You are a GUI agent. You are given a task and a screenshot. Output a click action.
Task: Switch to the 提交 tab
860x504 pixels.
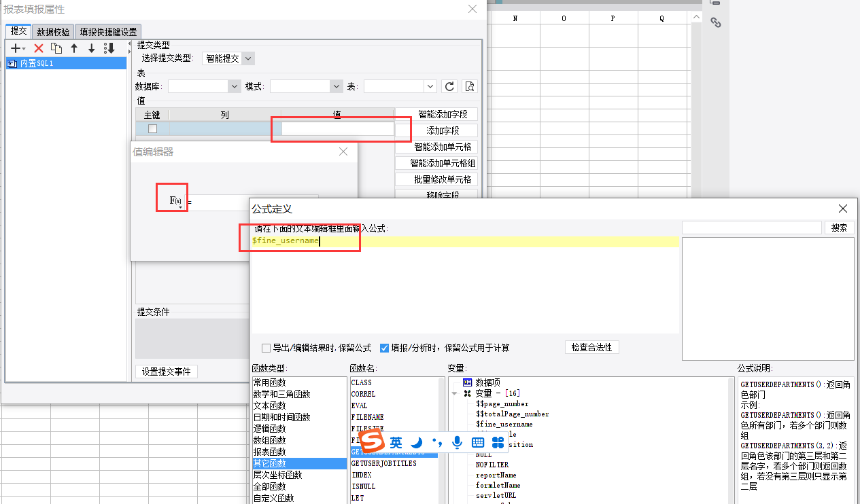(18, 31)
